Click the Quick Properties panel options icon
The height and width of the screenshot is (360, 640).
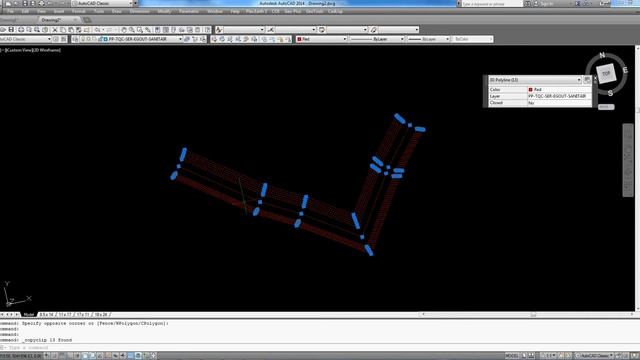(587, 80)
